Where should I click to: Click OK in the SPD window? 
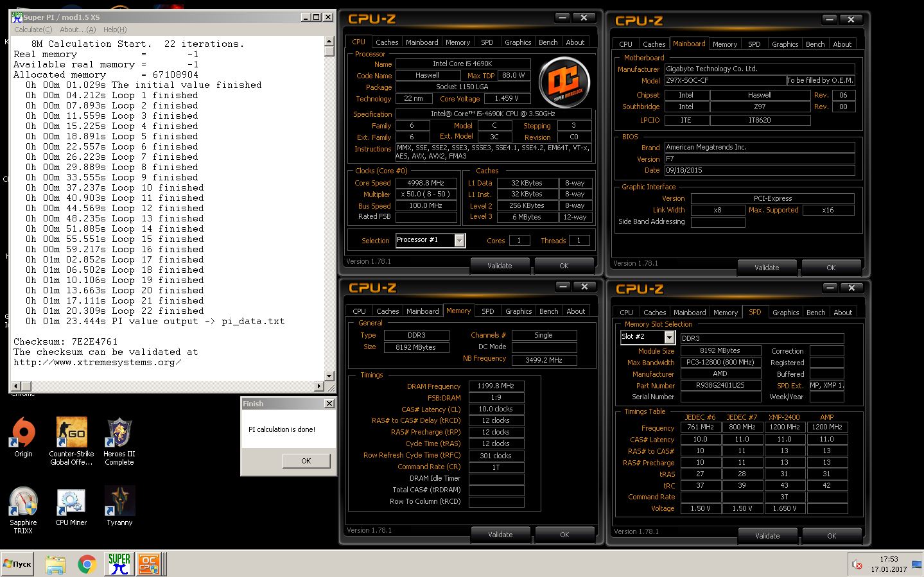tap(832, 536)
